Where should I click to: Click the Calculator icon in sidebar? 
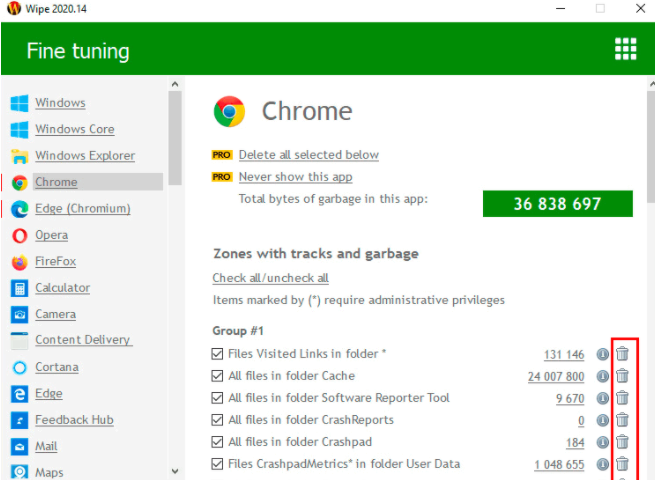tap(19, 288)
